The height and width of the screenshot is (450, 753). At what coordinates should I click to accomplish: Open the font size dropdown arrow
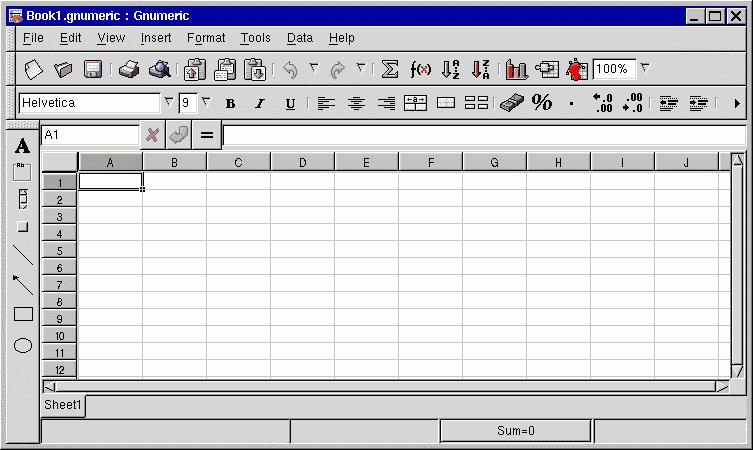pos(206,102)
